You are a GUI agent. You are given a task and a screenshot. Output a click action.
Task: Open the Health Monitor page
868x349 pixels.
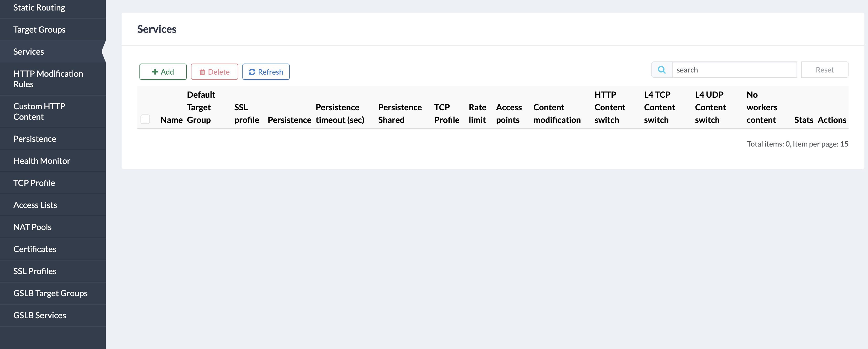42,161
